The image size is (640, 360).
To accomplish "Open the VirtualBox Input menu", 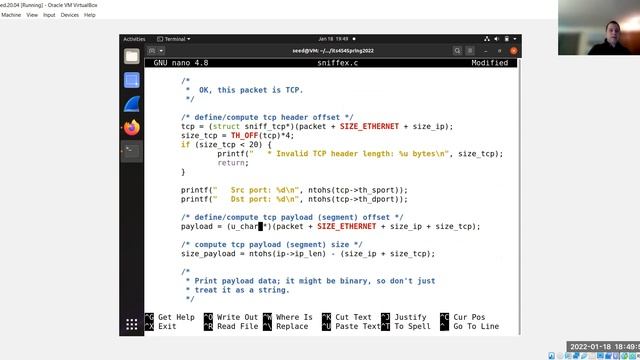I will (x=49, y=15).
